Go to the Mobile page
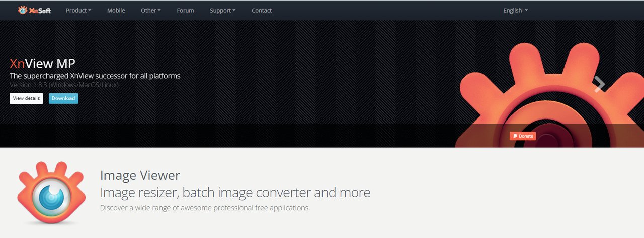Screen dimensions: 644x238 click(x=116, y=10)
